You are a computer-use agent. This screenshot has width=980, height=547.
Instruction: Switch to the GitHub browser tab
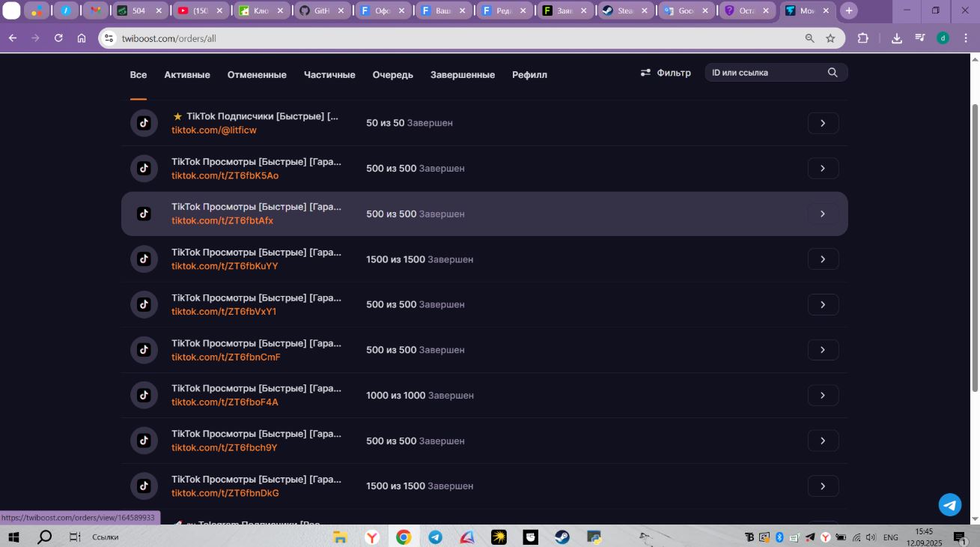[323, 10]
